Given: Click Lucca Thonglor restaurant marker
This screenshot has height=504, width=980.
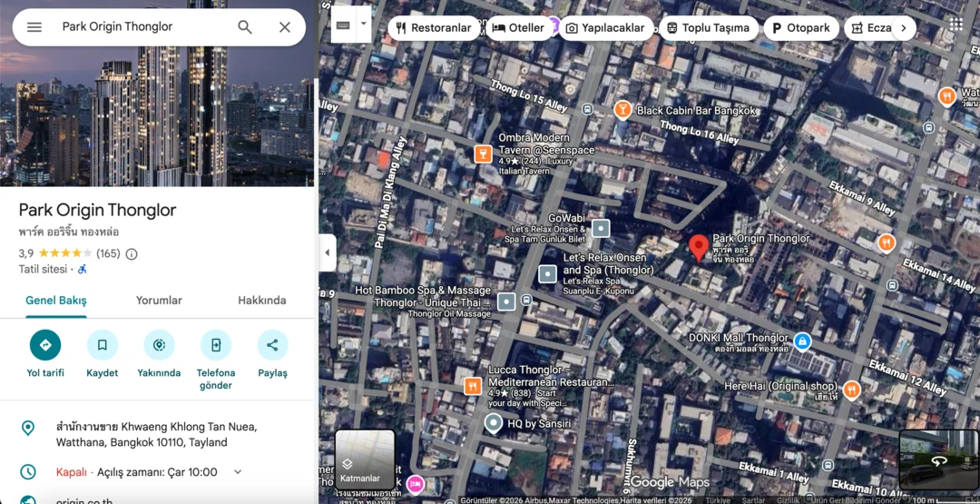Looking at the screenshot, I should coord(473,387).
